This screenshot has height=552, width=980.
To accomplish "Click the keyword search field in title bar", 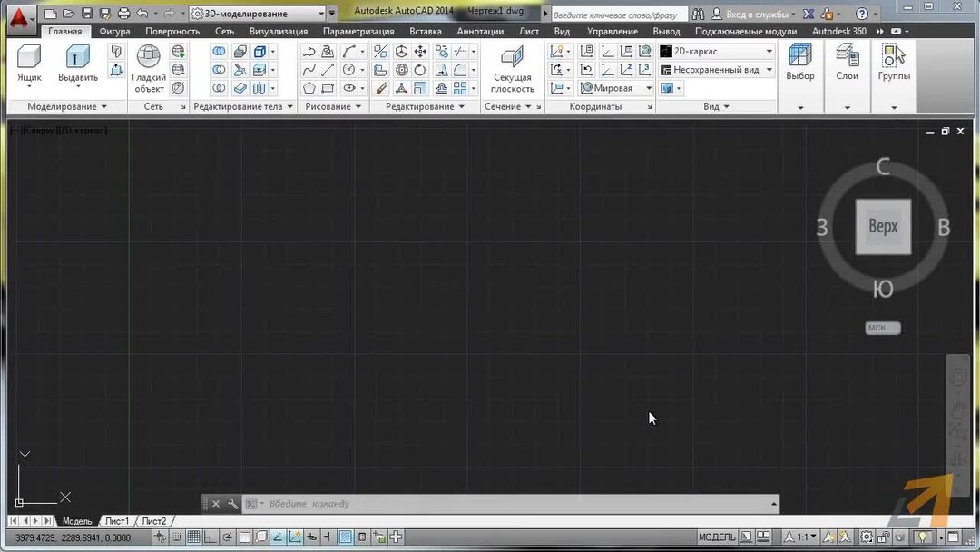I will click(x=619, y=15).
